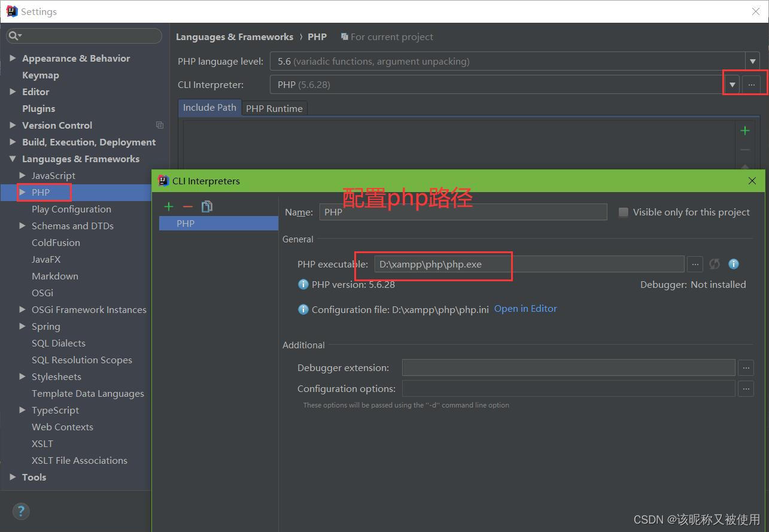The width and height of the screenshot is (769, 532).
Task: Reload PHP info with the refresh icon
Action: (x=714, y=264)
